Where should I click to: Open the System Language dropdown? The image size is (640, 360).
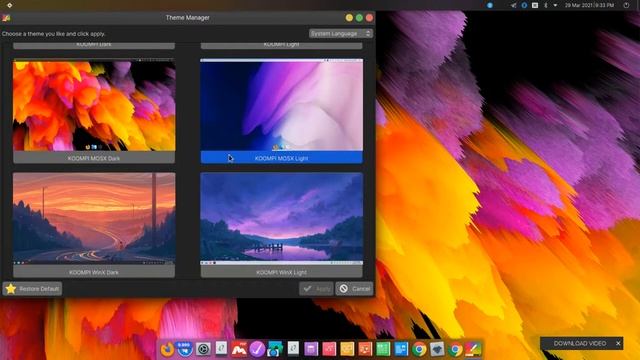pos(340,33)
